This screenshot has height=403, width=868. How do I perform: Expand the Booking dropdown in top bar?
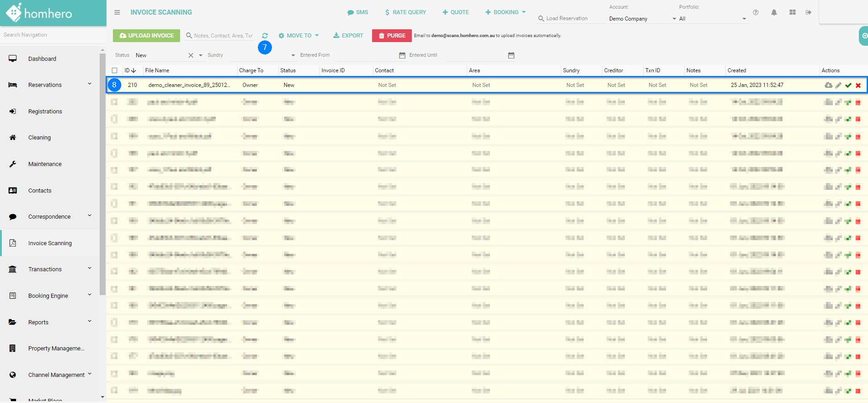click(x=506, y=12)
